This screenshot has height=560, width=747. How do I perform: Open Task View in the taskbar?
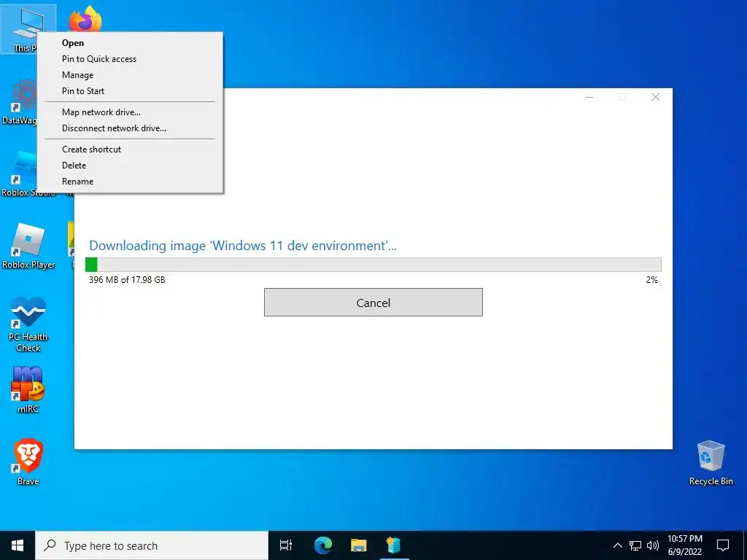(x=286, y=545)
